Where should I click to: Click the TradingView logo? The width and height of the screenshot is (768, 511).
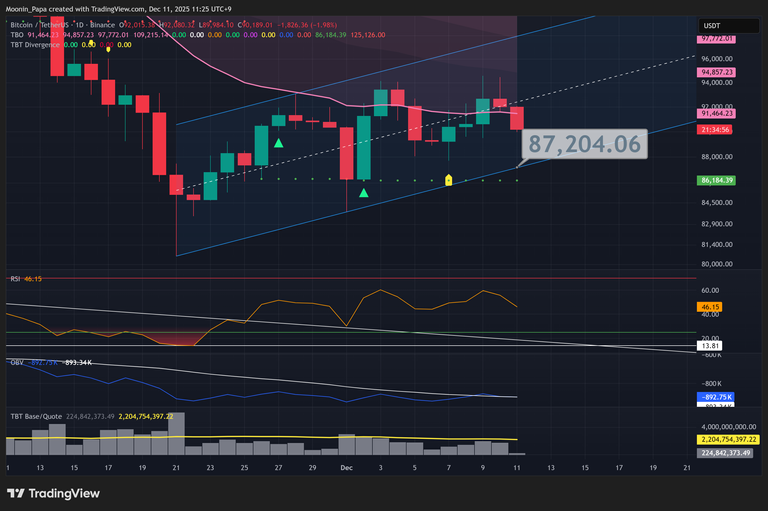pyautogui.click(x=56, y=494)
